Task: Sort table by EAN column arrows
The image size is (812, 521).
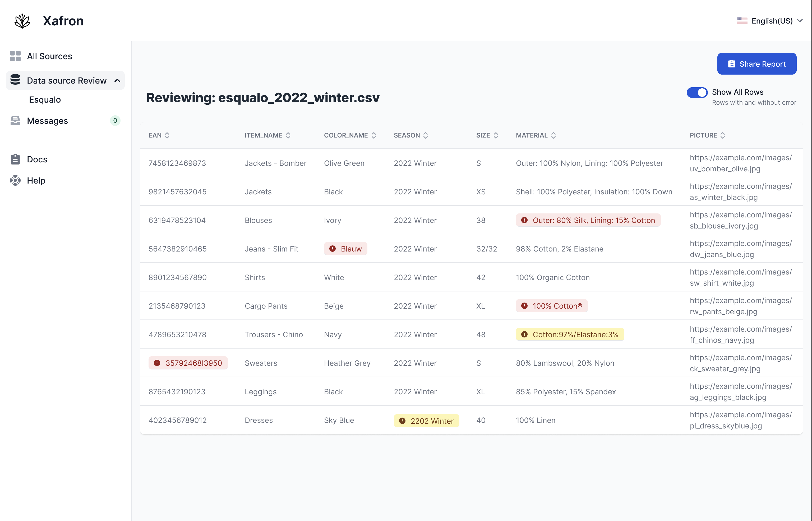Action: click(167, 135)
